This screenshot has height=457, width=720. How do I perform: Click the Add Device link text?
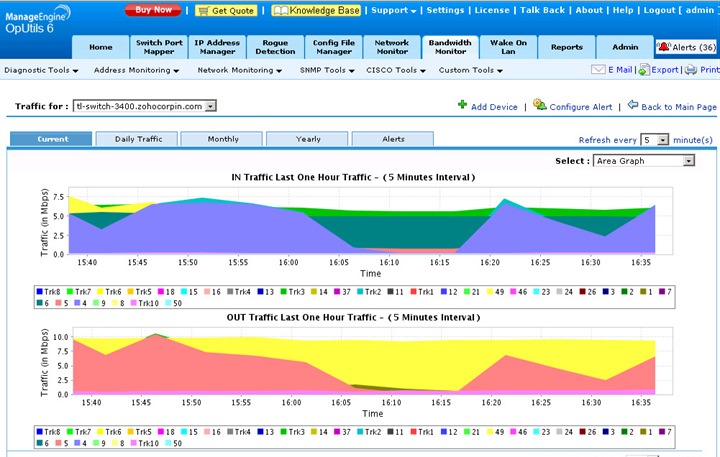[x=494, y=107]
